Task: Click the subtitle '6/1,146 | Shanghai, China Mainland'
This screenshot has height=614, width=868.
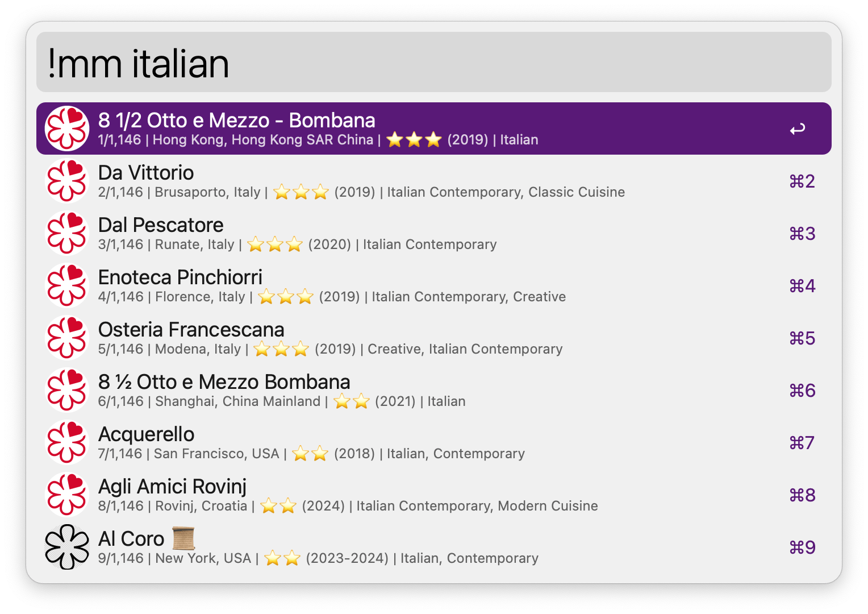Action: (210, 401)
